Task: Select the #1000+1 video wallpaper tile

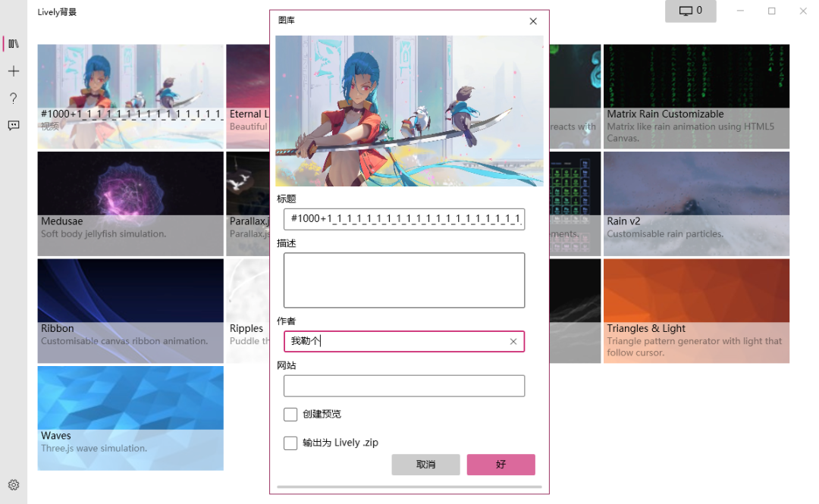Action: click(130, 96)
